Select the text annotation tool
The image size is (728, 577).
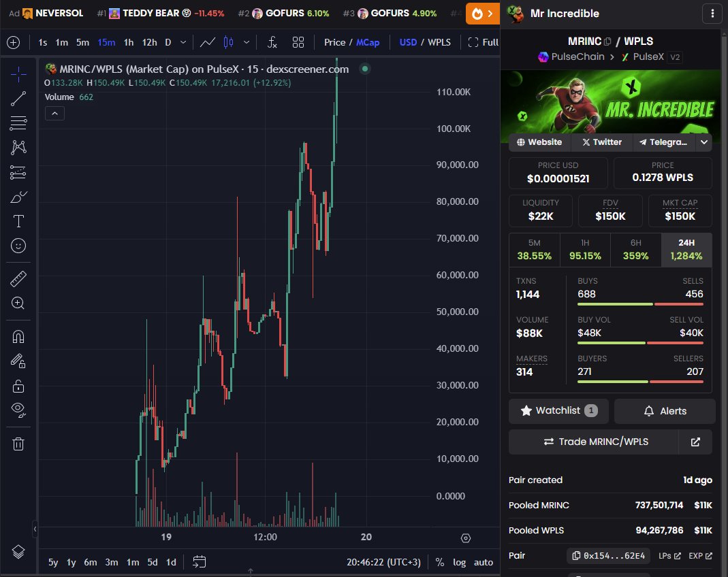[18, 221]
